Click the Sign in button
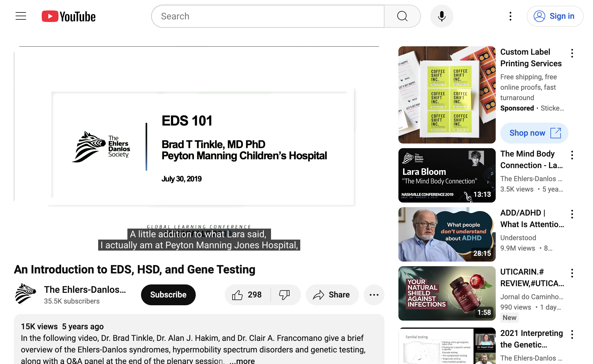This screenshot has height=364, width=593. coord(555,16)
